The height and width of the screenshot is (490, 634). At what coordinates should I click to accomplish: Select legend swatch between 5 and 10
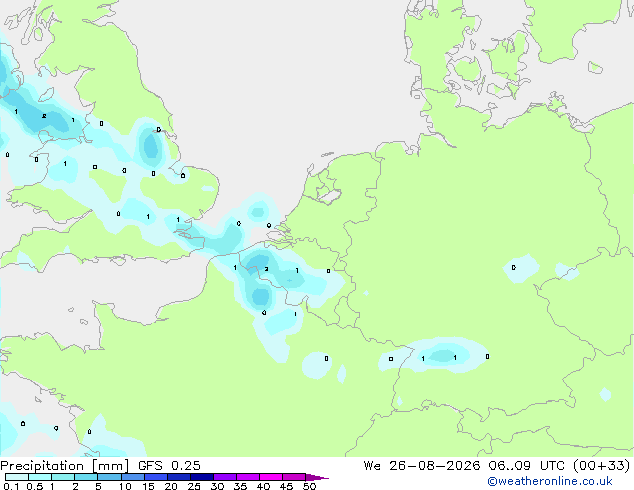click(110, 477)
